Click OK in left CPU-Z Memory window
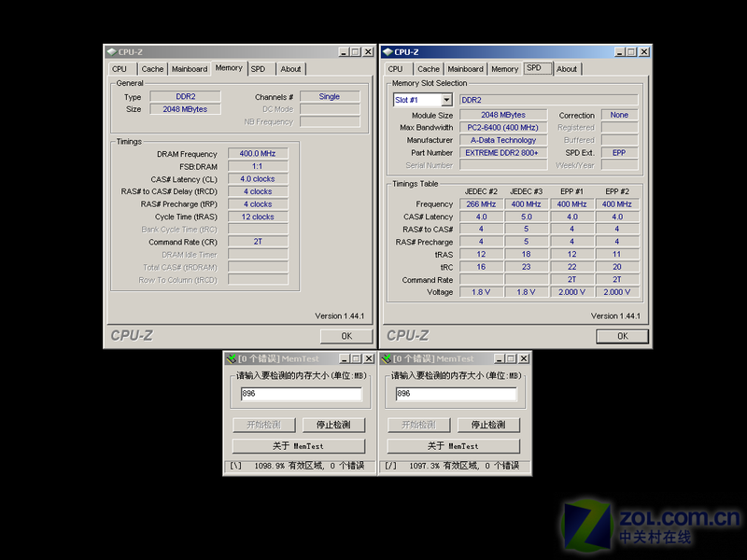The height and width of the screenshot is (560, 747). pos(346,336)
